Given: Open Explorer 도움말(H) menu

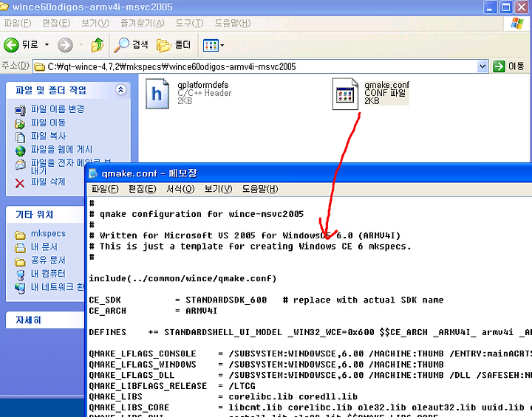Looking at the screenshot, I should pyautogui.click(x=232, y=23).
